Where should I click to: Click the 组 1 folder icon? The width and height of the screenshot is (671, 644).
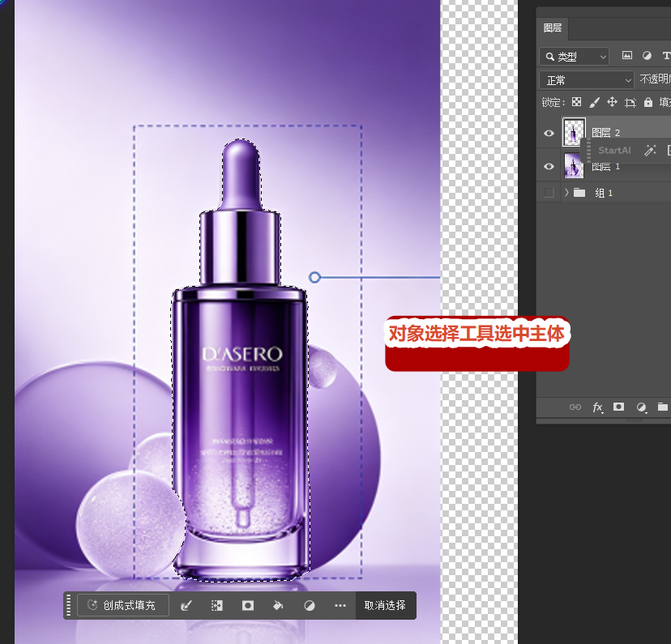[x=579, y=193]
